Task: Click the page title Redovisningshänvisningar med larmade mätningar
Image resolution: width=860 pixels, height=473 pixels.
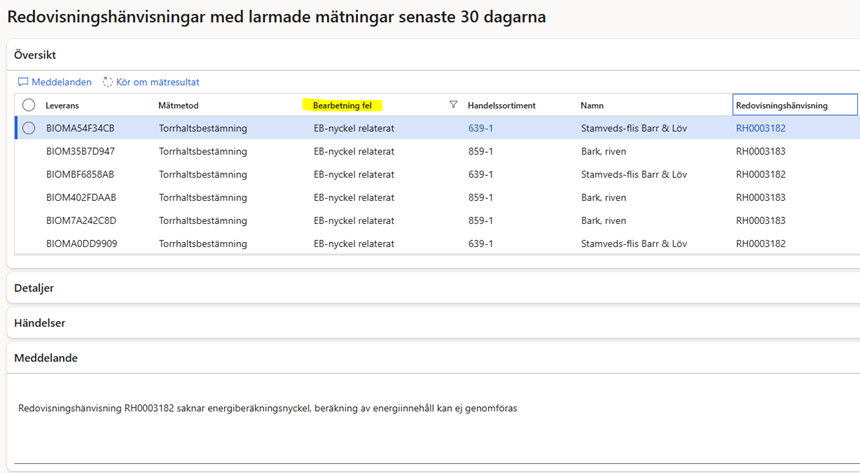Action: (276, 17)
